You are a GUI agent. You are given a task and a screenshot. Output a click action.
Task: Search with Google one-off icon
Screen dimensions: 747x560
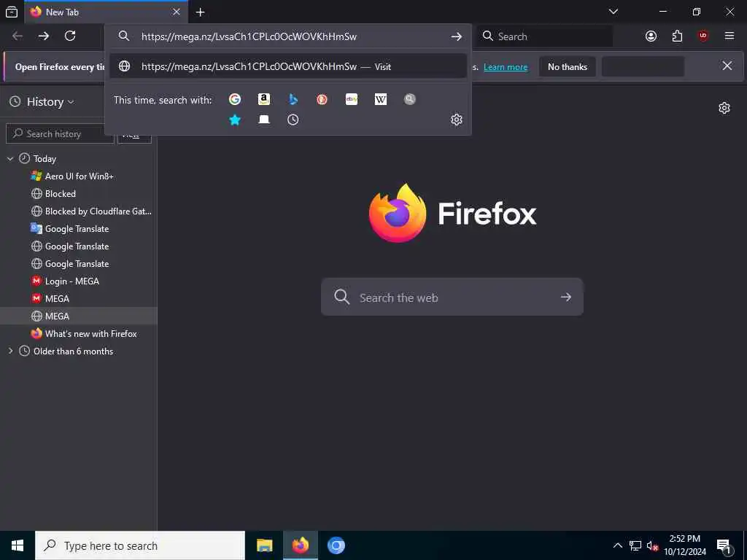(235, 99)
